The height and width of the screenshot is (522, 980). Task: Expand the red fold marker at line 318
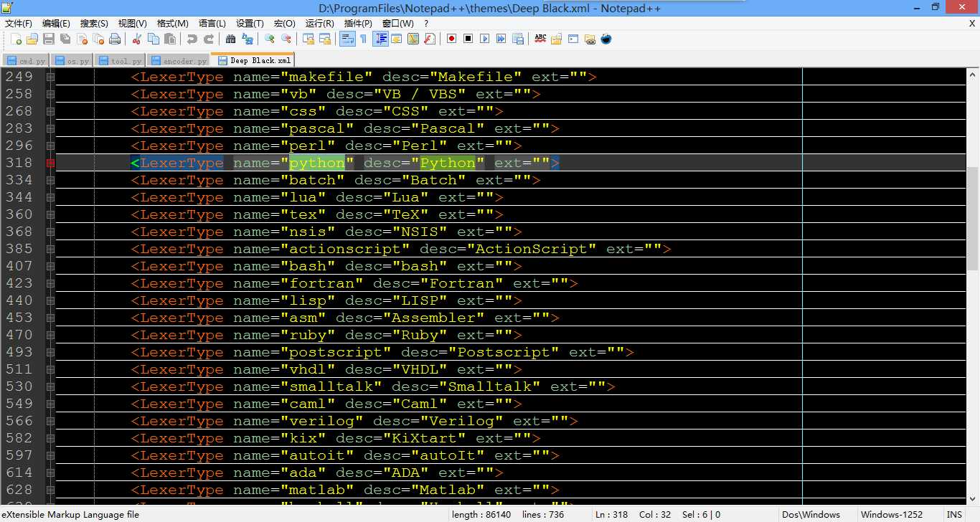(x=50, y=163)
